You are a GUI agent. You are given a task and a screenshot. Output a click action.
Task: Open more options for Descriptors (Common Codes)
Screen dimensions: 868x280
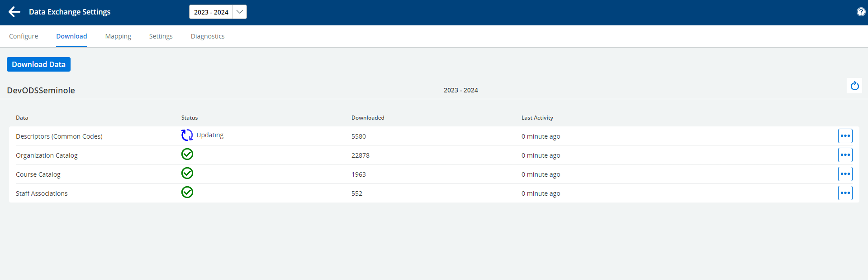point(845,136)
